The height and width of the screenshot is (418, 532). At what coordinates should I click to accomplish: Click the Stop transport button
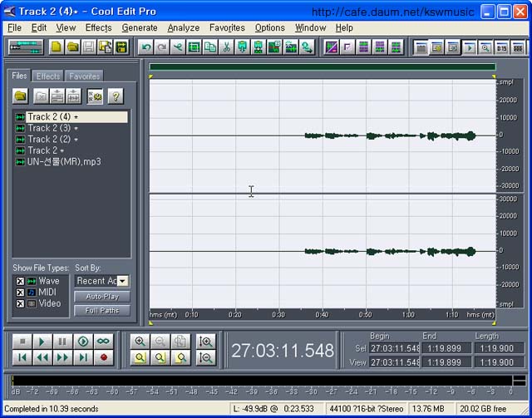pos(22,342)
